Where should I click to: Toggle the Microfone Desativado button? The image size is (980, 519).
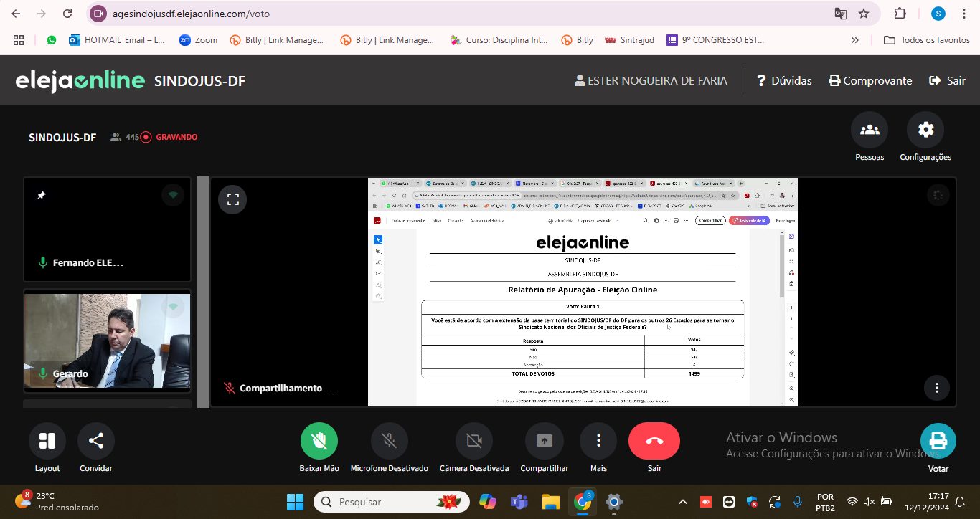[389, 441]
